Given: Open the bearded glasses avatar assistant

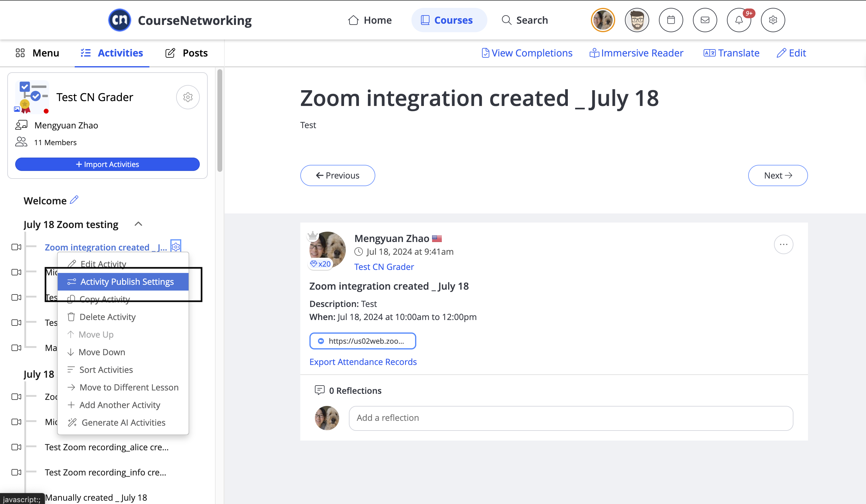Looking at the screenshot, I should pos(637,20).
